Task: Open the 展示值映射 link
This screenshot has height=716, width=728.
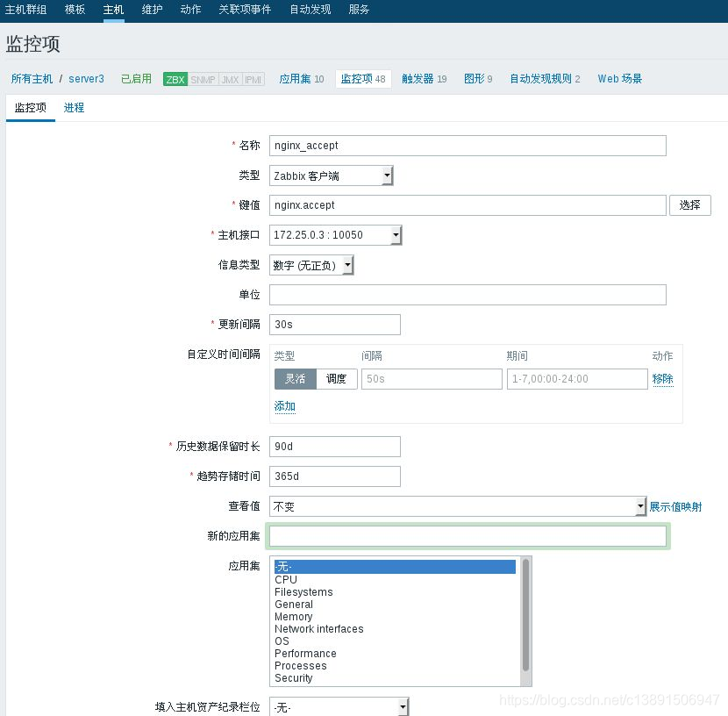Action: tap(675, 506)
